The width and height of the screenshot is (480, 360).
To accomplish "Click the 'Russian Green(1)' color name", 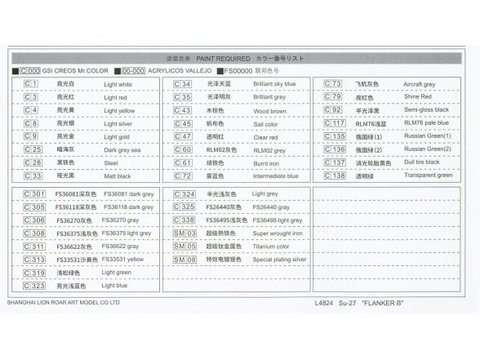I will coord(427,136).
